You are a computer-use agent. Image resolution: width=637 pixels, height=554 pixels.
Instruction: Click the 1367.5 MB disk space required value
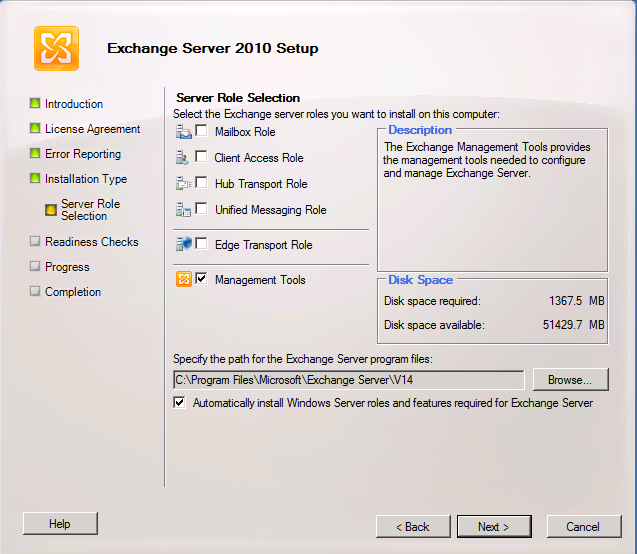pos(577,301)
